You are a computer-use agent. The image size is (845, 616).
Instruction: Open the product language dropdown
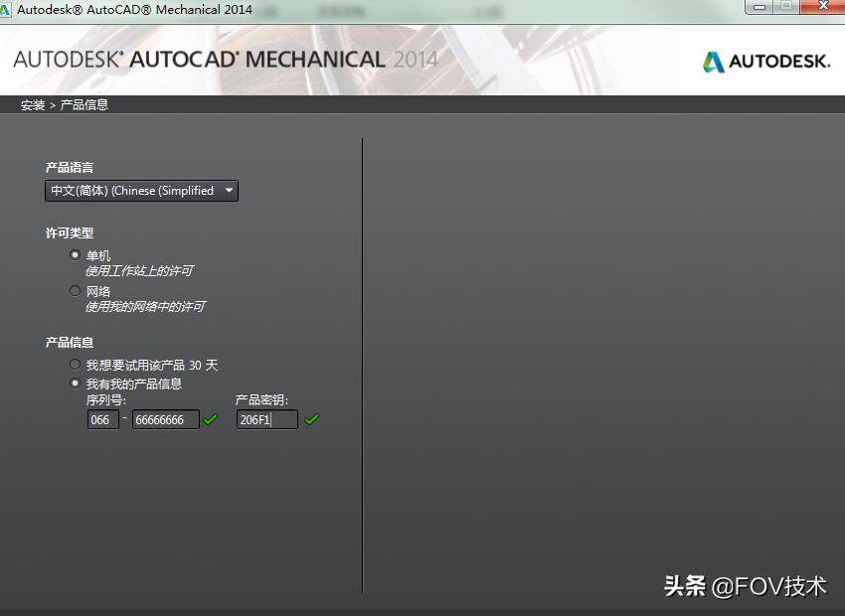[x=139, y=190]
